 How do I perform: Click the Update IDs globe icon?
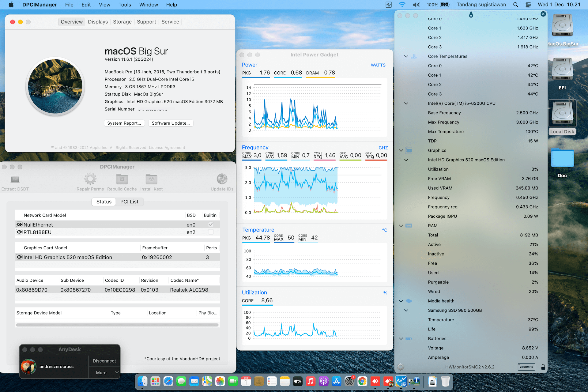point(222,179)
